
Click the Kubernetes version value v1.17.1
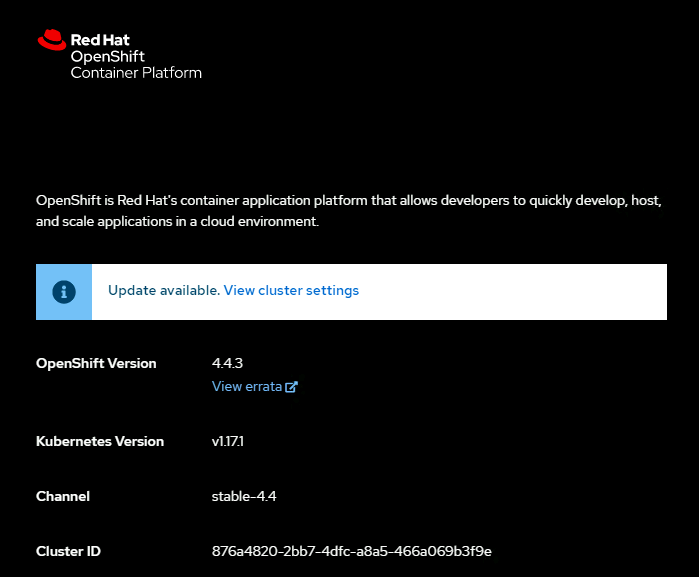pos(228,441)
